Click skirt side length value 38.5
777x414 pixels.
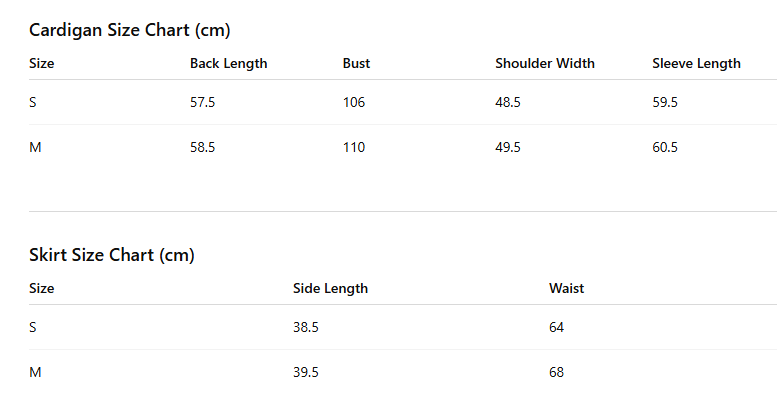pyautogui.click(x=306, y=327)
